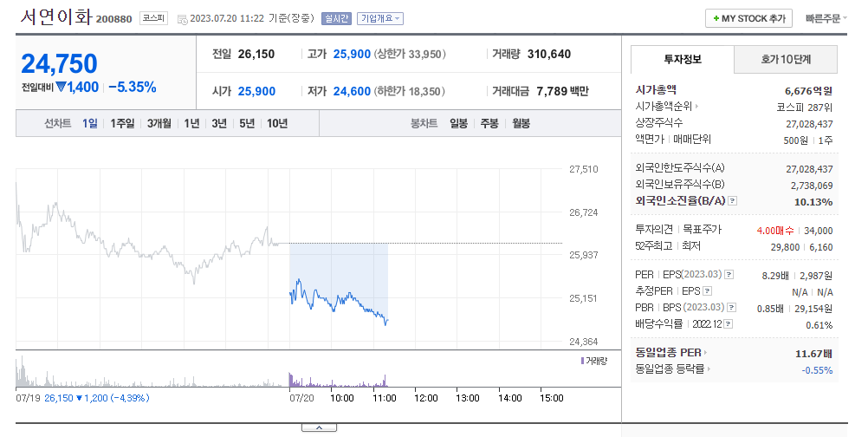Viewport: 868px width, 437px height.
Task: Click the 52주최고 value 29,800
Action: point(785,247)
